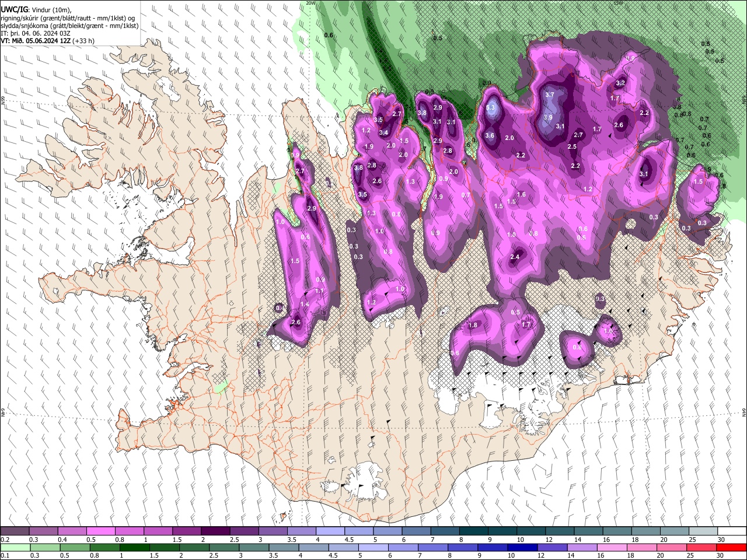Click the 3.4 precipitation value label
Image resolution: width=747 pixels, height=560 pixels.
[383, 133]
